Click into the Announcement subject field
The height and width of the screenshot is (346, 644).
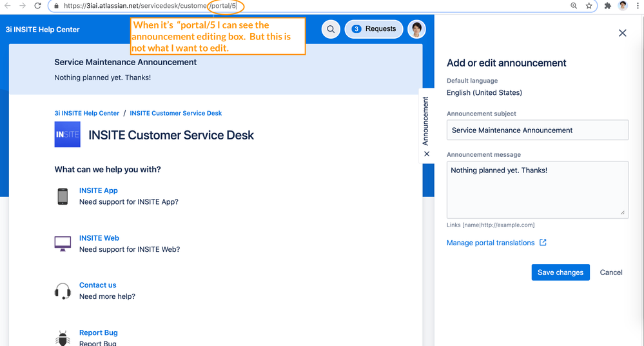[x=538, y=130]
